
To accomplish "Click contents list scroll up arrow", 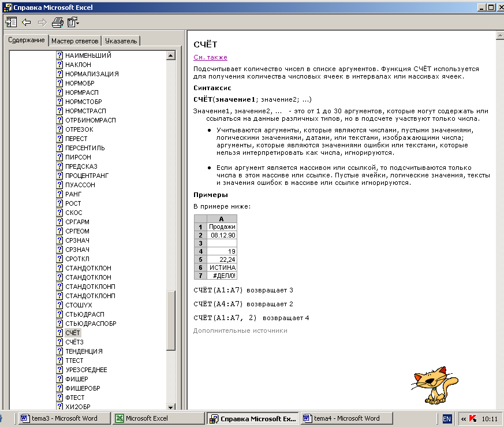I will (x=171, y=55).
